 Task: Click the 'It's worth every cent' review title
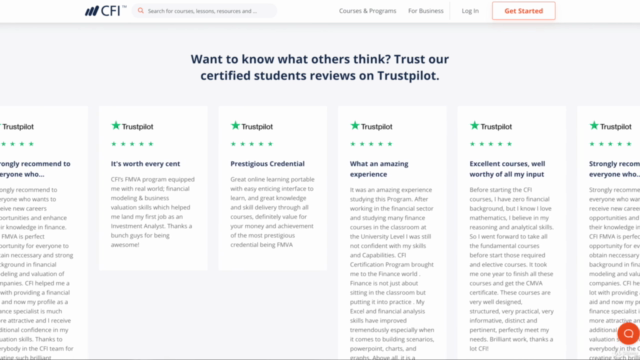point(145,164)
